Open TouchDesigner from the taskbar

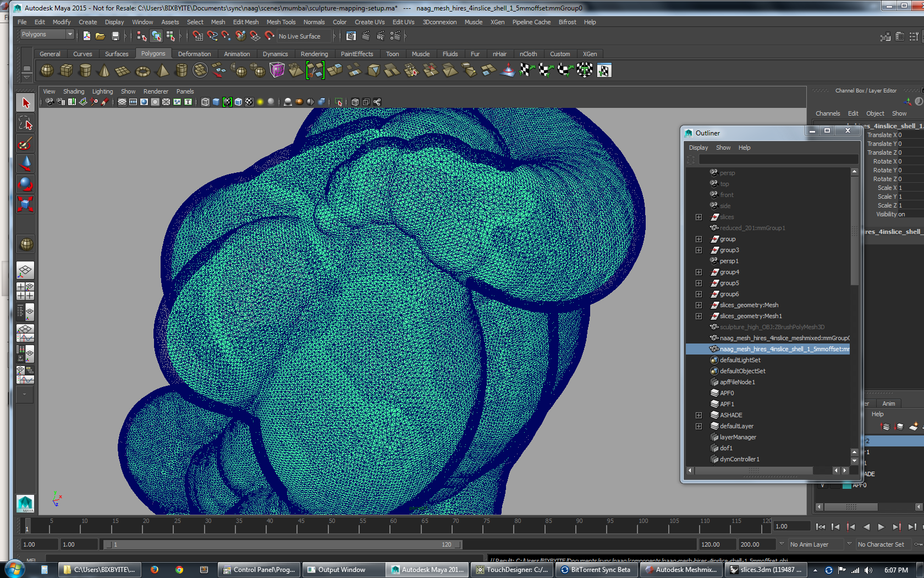pyautogui.click(x=512, y=570)
